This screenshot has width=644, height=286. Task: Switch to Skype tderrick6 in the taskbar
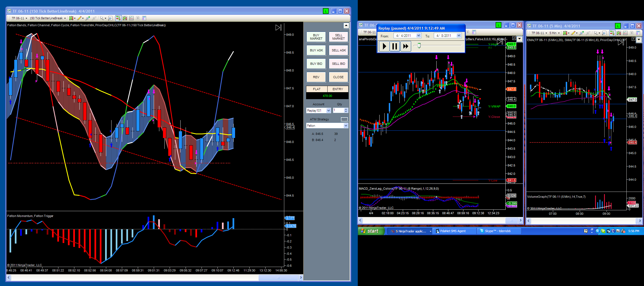pyautogui.click(x=499, y=231)
